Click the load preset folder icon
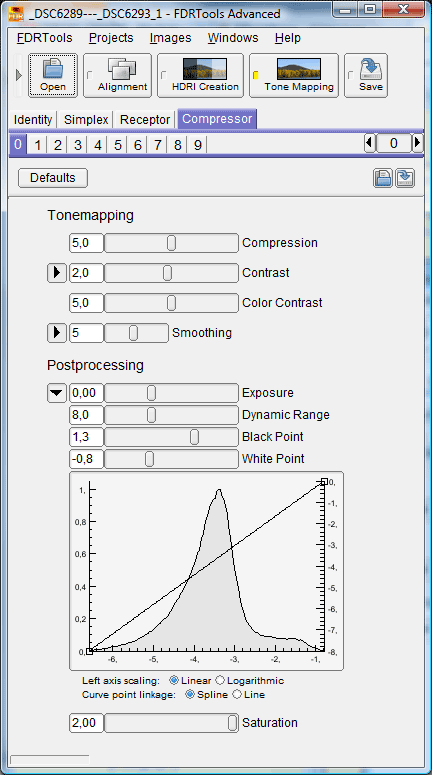 point(383,178)
